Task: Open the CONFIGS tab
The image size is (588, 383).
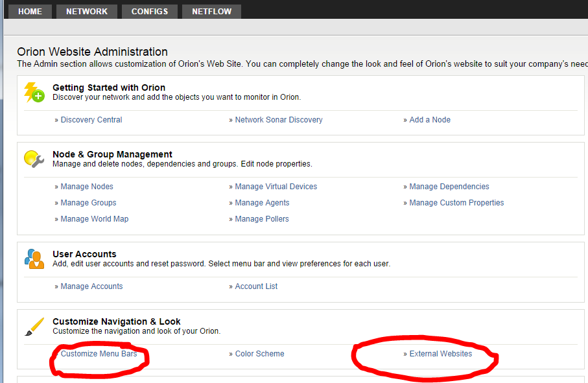Action: coord(150,12)
